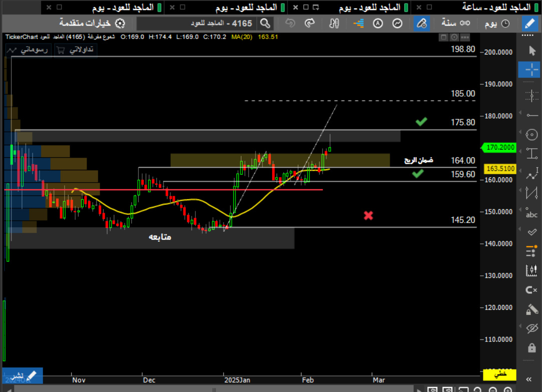
Task: Select the circle shape drawing tool
Action: coord(531,135)
